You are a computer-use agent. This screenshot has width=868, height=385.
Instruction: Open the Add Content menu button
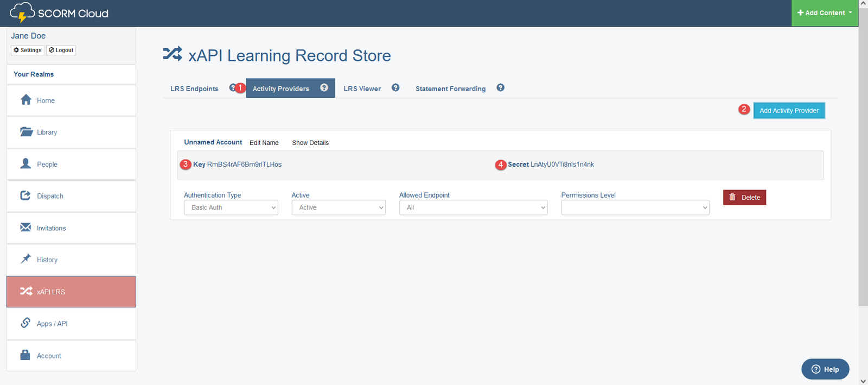pyautogui.click(x=824, y=13)
